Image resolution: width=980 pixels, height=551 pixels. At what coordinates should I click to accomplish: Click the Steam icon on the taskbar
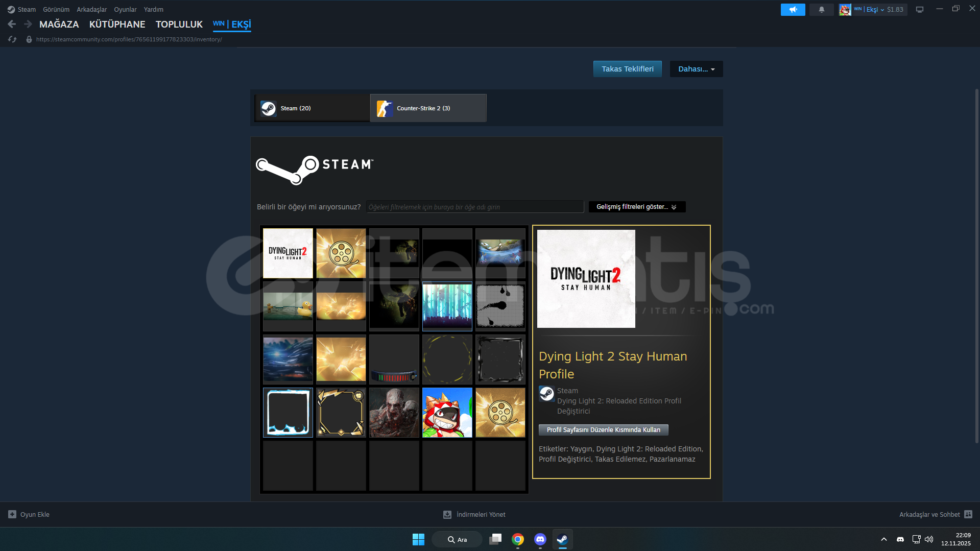pos(562,539)
